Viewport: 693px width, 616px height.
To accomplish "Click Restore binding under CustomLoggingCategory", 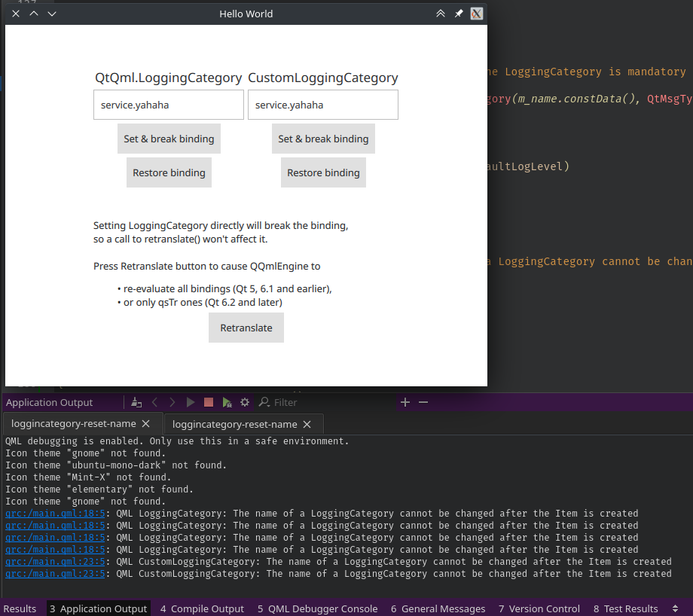I will click(323, 172).
